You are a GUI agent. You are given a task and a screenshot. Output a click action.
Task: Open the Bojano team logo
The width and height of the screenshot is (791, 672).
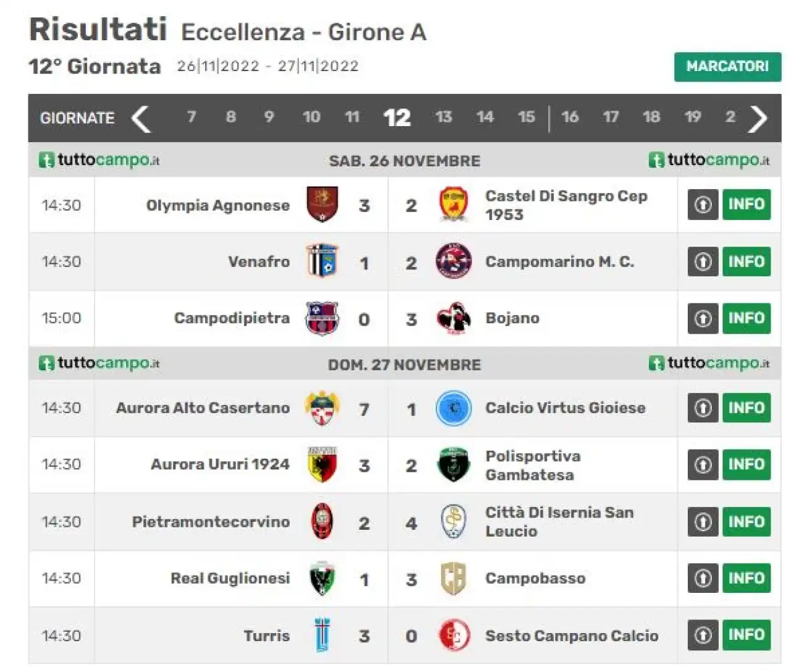point(454,318)
